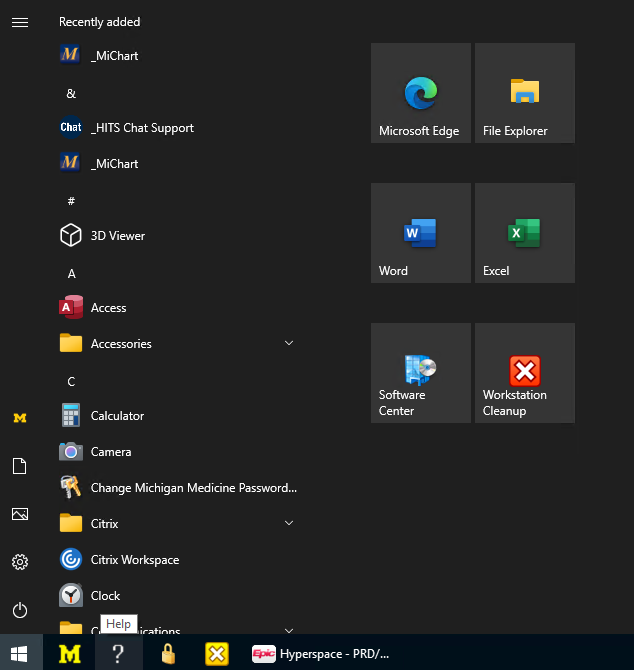The width and height of the screenshot is (634, 670).
Task: Open Michigan M app on taskbar
Action: [x=70, y=653]
